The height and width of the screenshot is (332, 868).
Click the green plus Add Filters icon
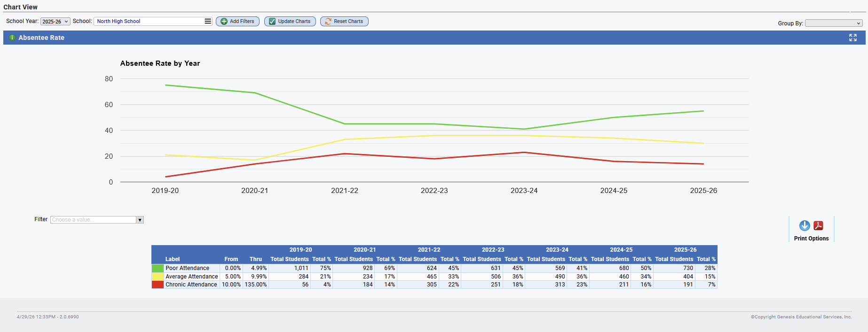tap(224, 22)
